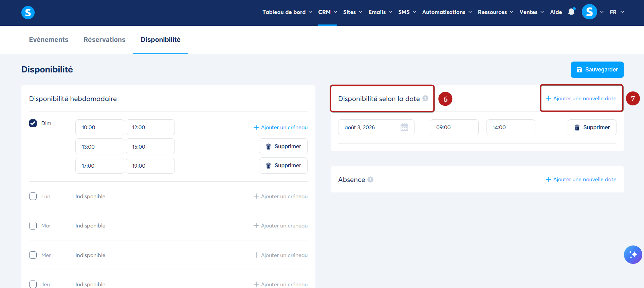Click the Systeme.io logo icon
The height and width of the screenshot is (288, 644).
click(x=28, y=13)
